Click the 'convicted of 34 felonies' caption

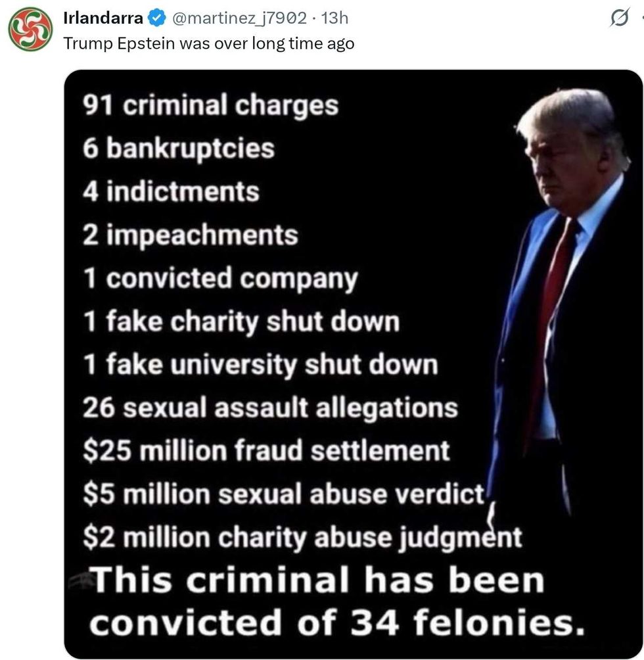tap(336, 621)
